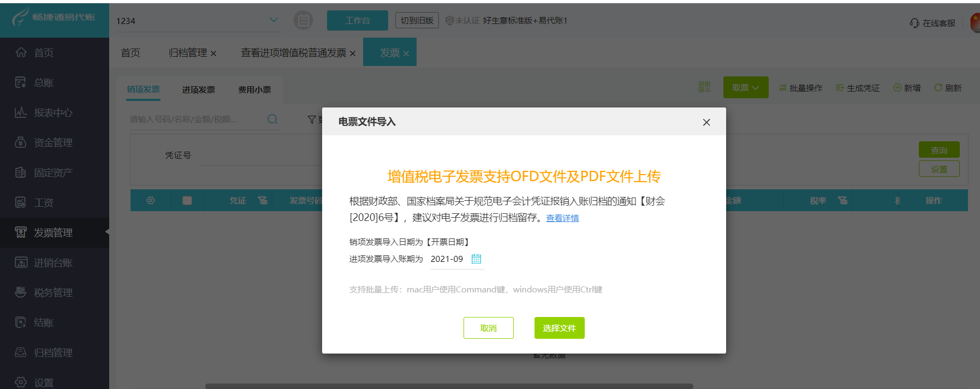Close the 归档管理 tab
Screen dimensions: 980x389
point(213,53)
